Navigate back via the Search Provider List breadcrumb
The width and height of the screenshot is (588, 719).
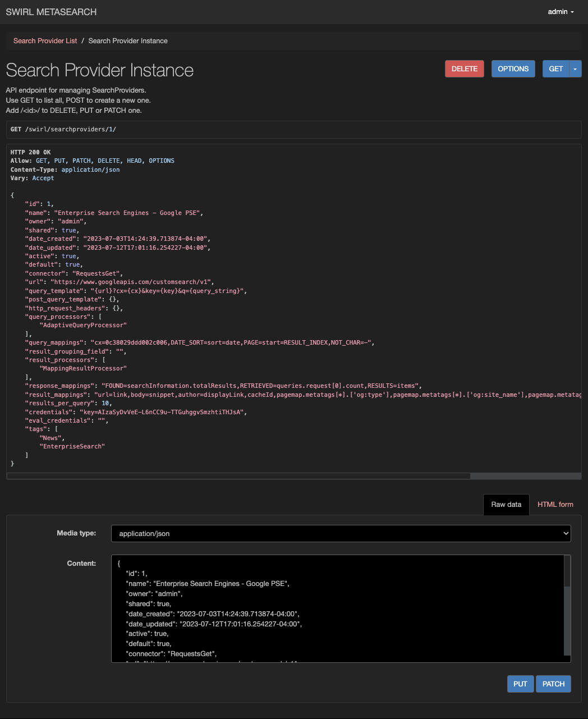pos(45,40)
